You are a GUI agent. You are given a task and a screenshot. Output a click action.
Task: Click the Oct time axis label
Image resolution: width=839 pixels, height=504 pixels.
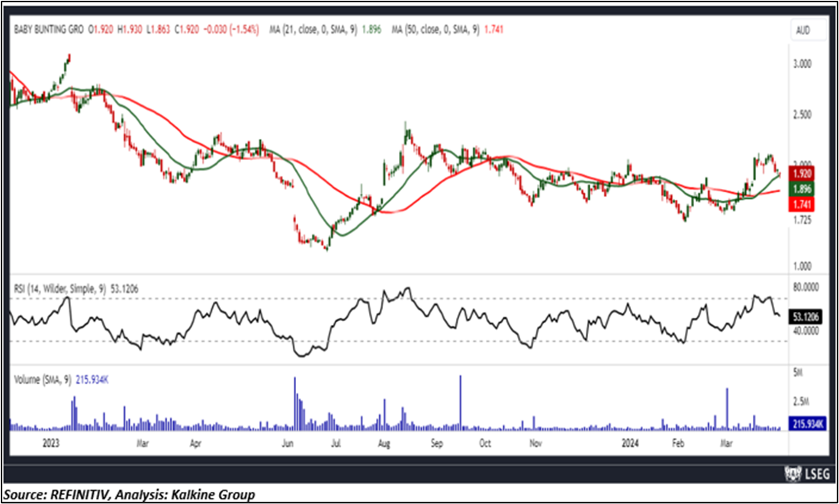(485, 444)
